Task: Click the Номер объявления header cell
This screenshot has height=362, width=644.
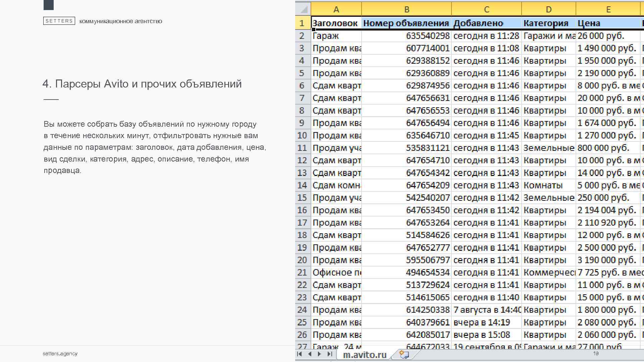Action: tap(406, 23)
